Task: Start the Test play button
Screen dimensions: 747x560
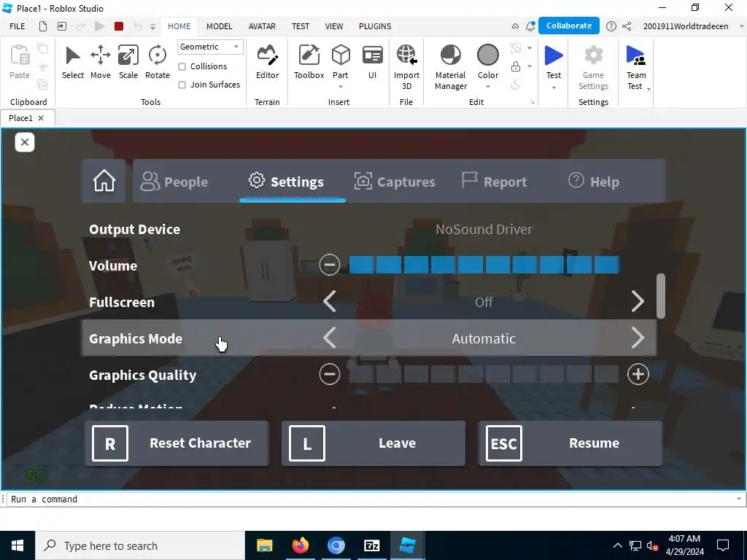Action: [x=554, y=55]
